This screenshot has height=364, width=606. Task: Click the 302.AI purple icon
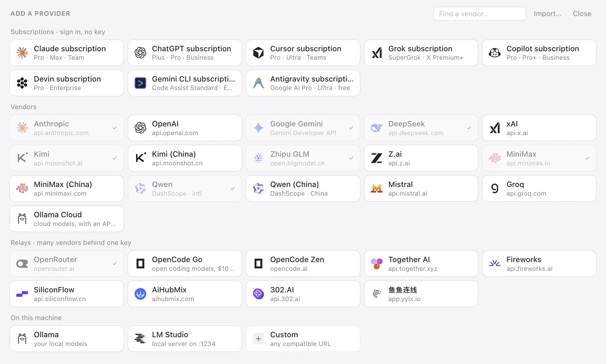tap(258, 294)
